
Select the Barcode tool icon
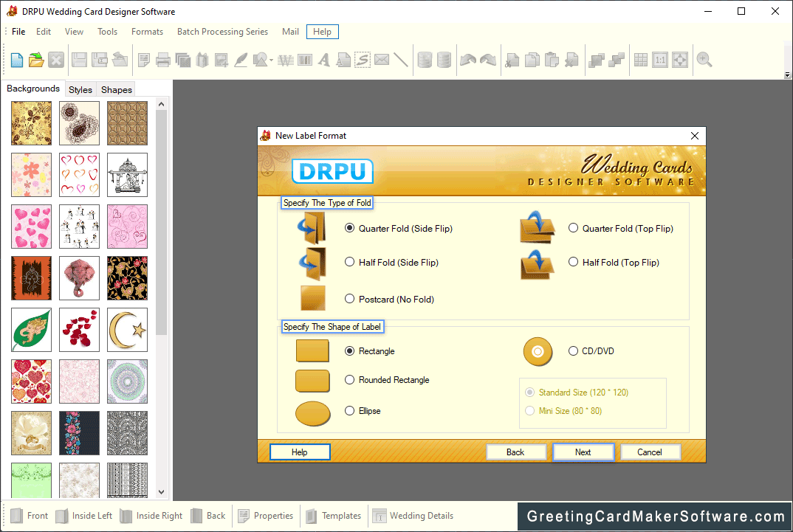coord(303,60)
